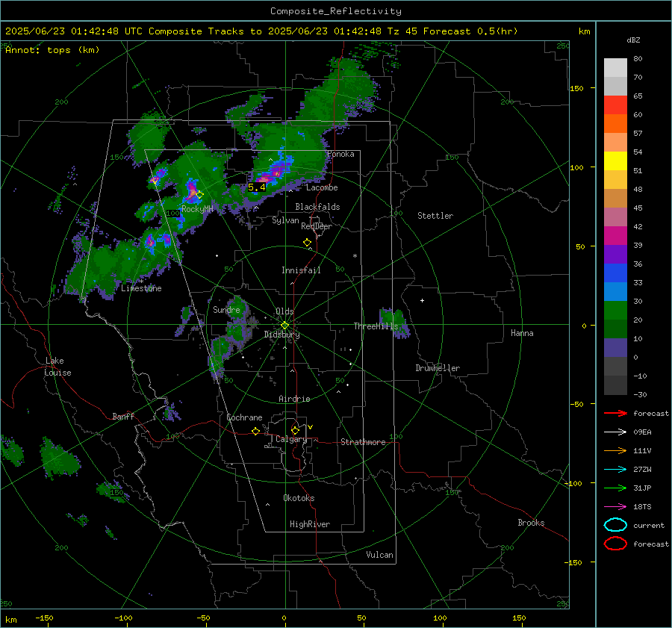Viewport: 672px width, 628px height.
Task: Select the magenta 39-42 dBZ color band
Action: click(615, 235)
